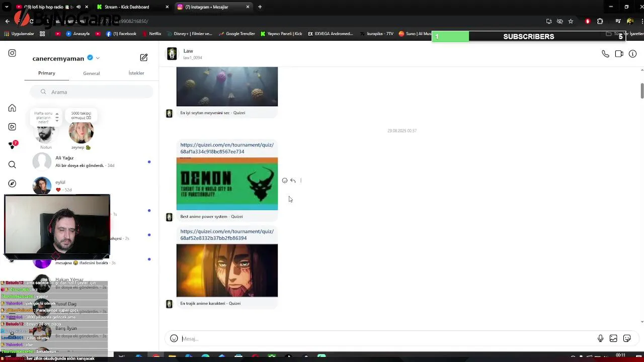Go to the Instagram Home feed icon

(12, 108)
